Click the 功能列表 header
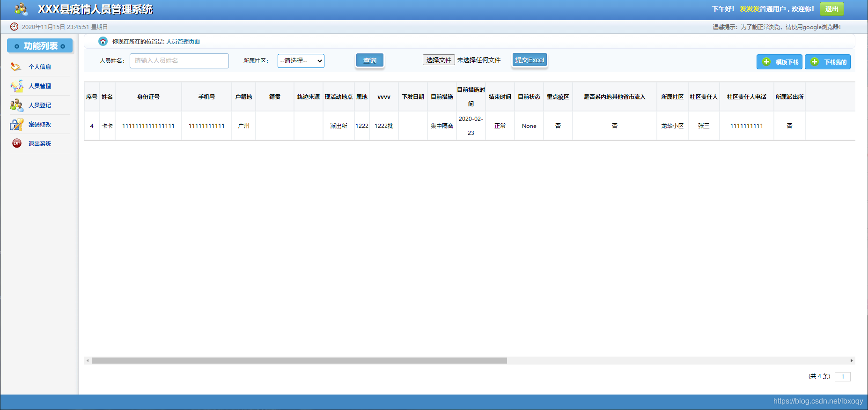868x410 pixels. click(40, 46)
